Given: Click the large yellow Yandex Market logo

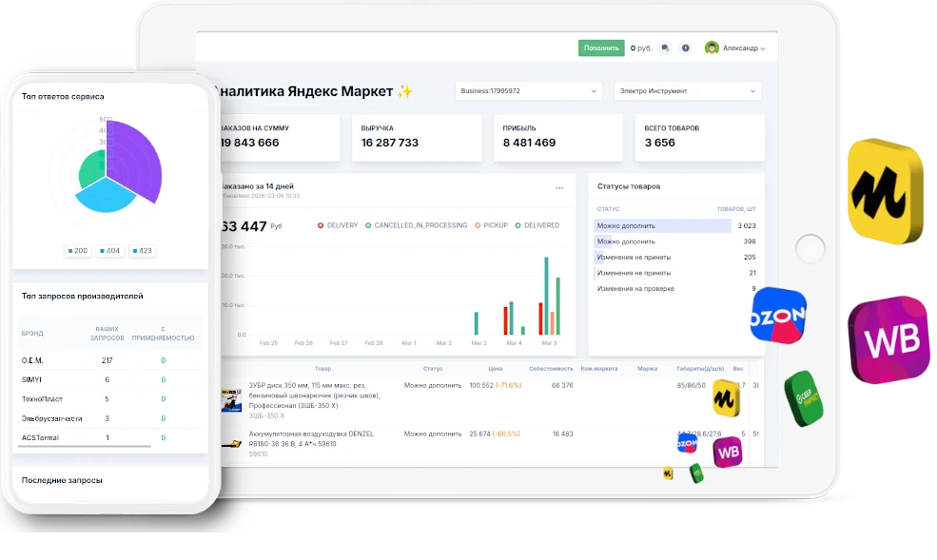Looking at the screenshot, I should 885,191.
